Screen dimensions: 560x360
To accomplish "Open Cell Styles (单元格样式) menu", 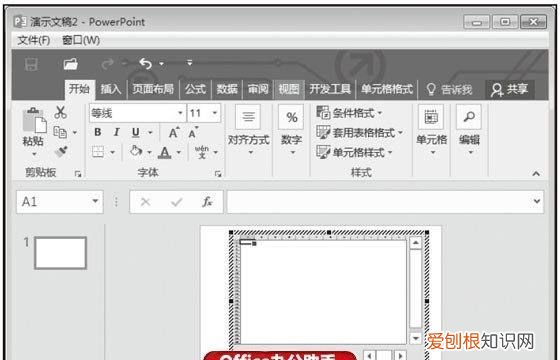I will tap(355, 152).
